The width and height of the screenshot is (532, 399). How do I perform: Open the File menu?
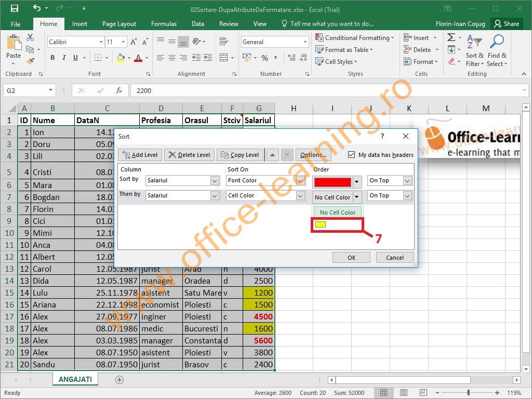(x=16, y=24)
